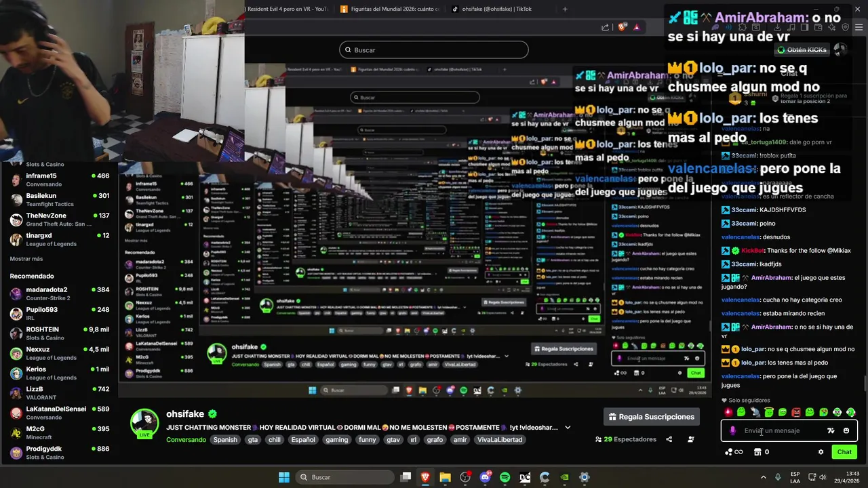Image resolution: width=868 pixels, height=488 pixels.
Task: Open the Brave hamburger menu
Action: pos(860,27)
